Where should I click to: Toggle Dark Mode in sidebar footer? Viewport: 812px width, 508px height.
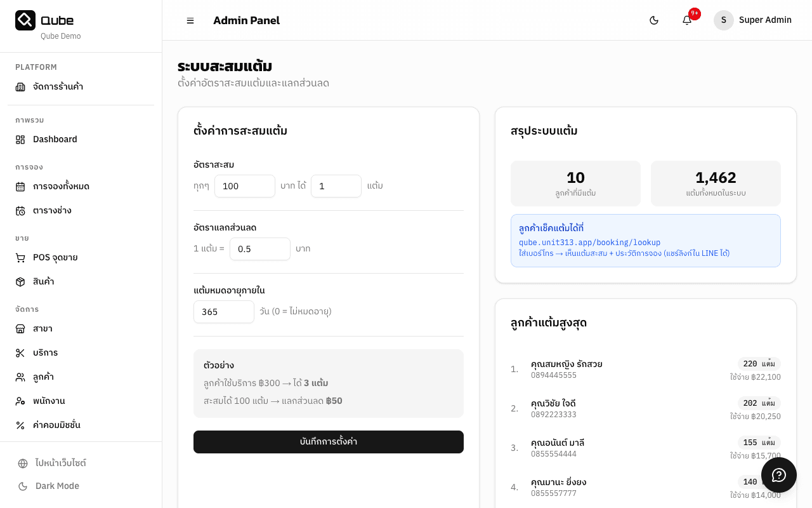57,486
